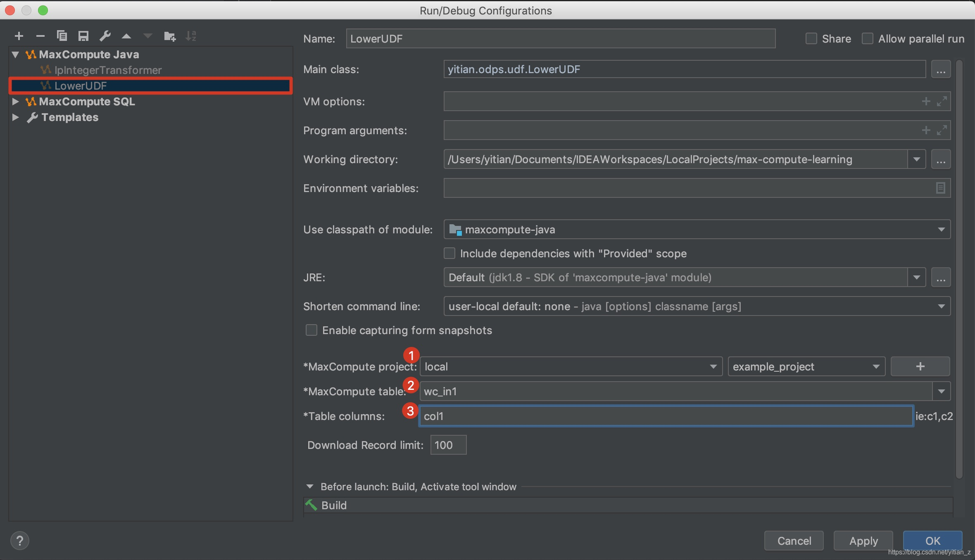975x560 pixels.
Task: Check Include dependencies with Provided scope
Action: coord(449,253)
